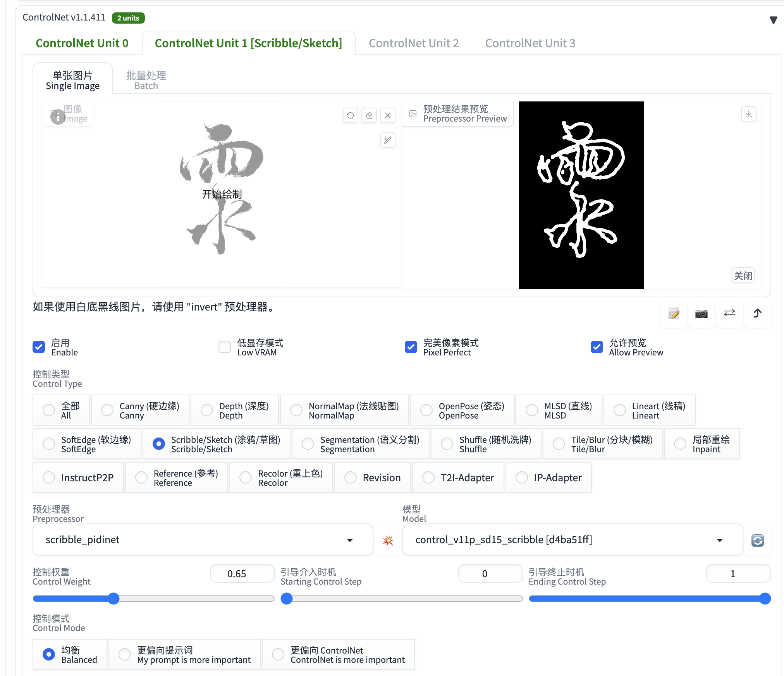Click the Control Weight value field
The width and height of the screenshot is (784, 676).
(x=242, y=574)
